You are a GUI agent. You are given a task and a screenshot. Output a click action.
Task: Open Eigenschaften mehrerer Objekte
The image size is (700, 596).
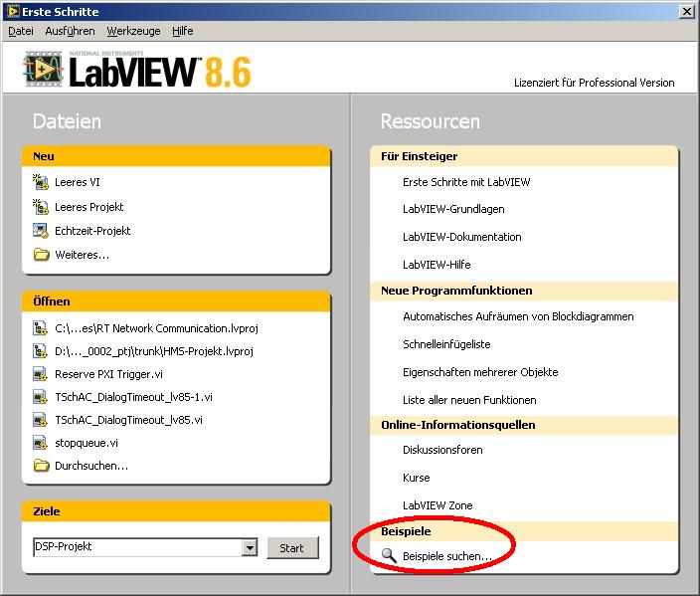pyautogui.click(x=480, y=372)
